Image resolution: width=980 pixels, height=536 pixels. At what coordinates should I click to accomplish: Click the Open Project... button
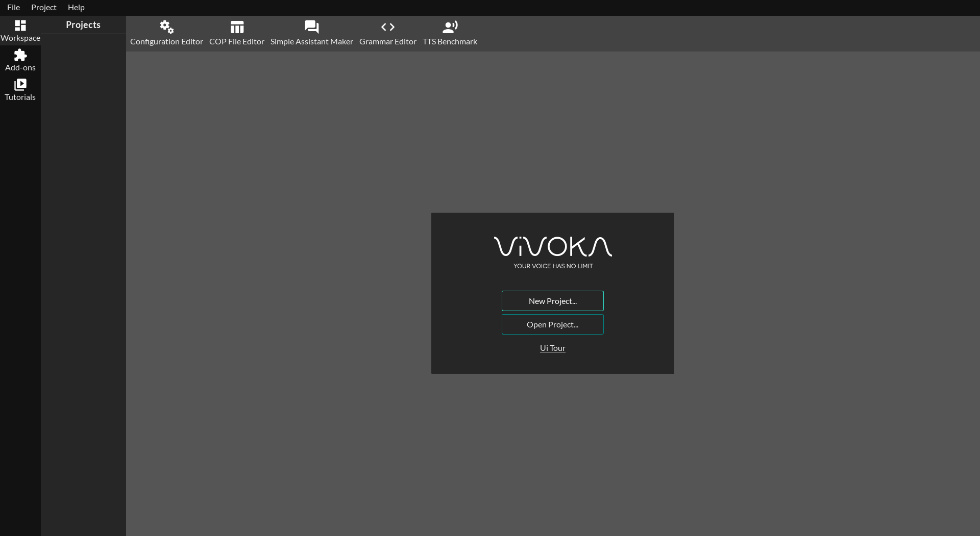pos(553,324)
